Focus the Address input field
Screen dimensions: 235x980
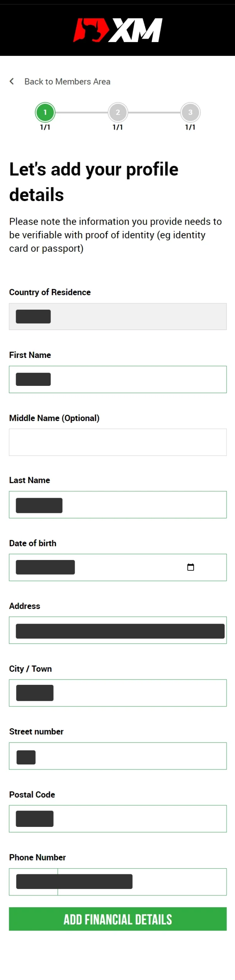click(x=118, y=630)
